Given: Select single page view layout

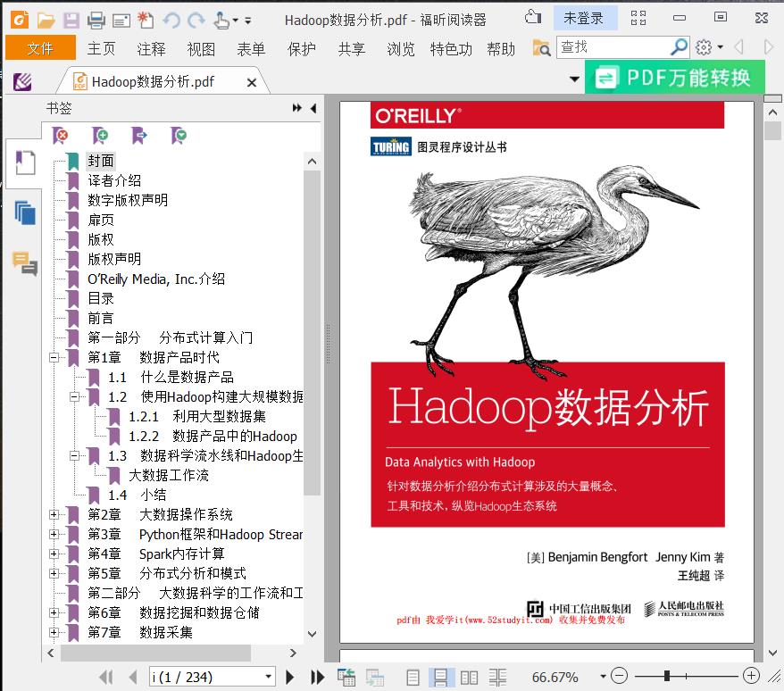Looking at the screenshot, I should [x=413, y=678].
